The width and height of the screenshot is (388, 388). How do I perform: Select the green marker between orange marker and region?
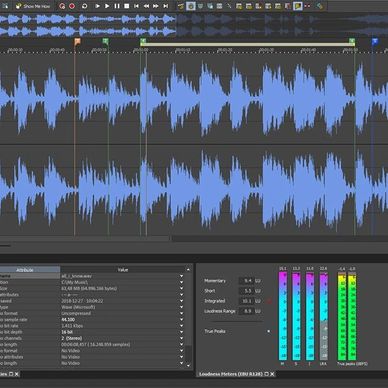[105, 41]
